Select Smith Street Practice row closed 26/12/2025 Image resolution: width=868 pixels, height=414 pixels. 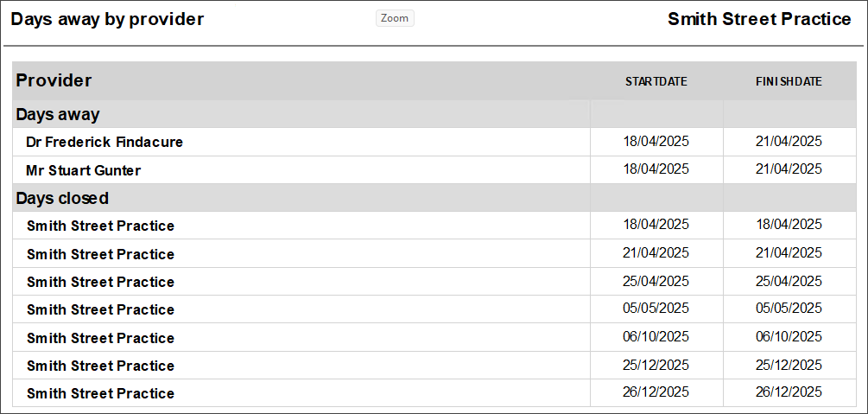(x=434, y=393)
